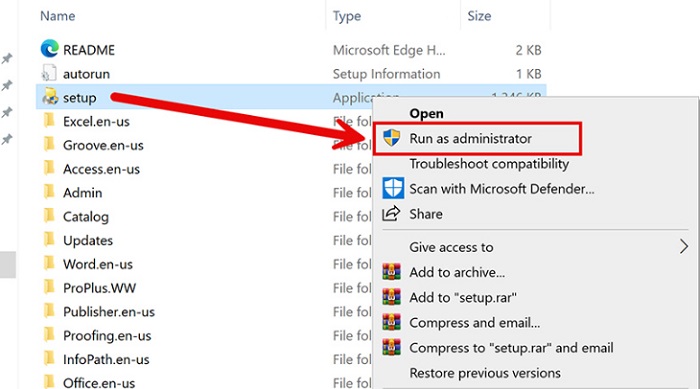Select the Access.en-us folder icon
The image size is (700, 389).
(x=49, y=168)
